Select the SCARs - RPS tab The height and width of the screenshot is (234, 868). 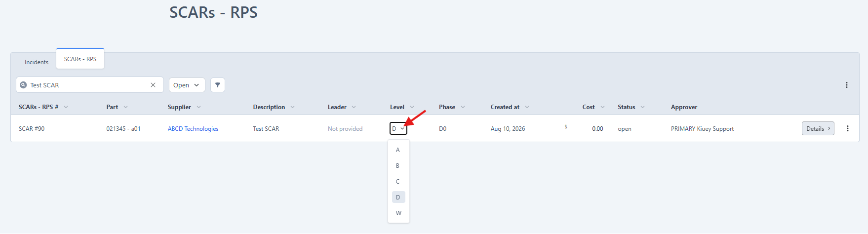tap(80, 59)
